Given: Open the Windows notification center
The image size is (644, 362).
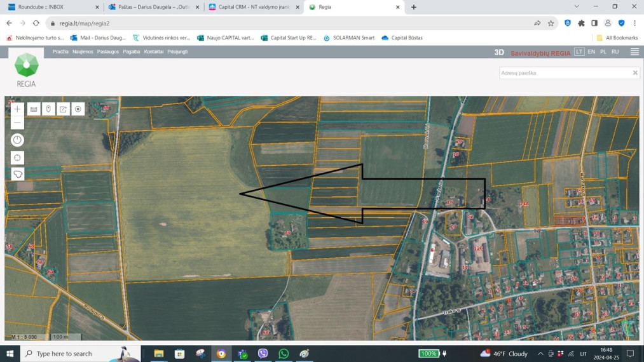Looking at the screenshot, I should 630,353.
